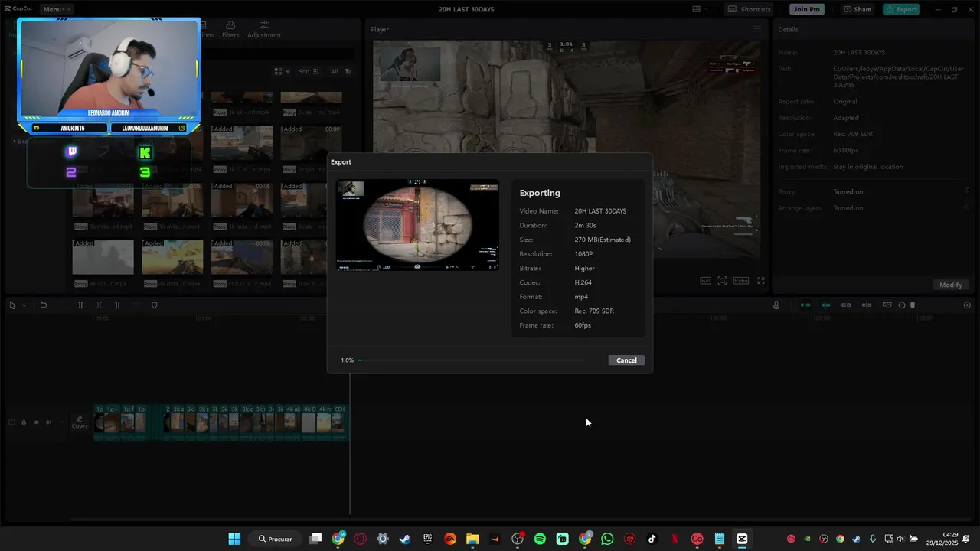Click the Delete left split icon
Viewport: 980px width, 551px height.
99,305
